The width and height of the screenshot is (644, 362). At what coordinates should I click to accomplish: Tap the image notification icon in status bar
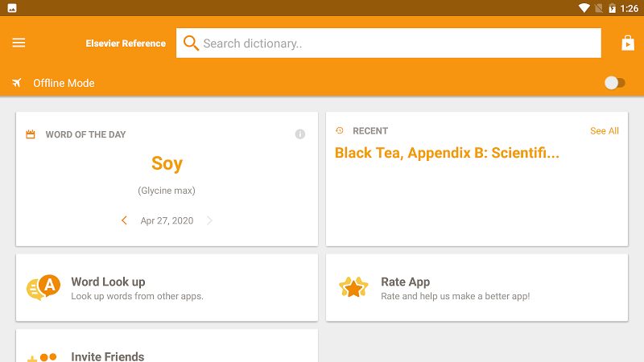point(12,8)
